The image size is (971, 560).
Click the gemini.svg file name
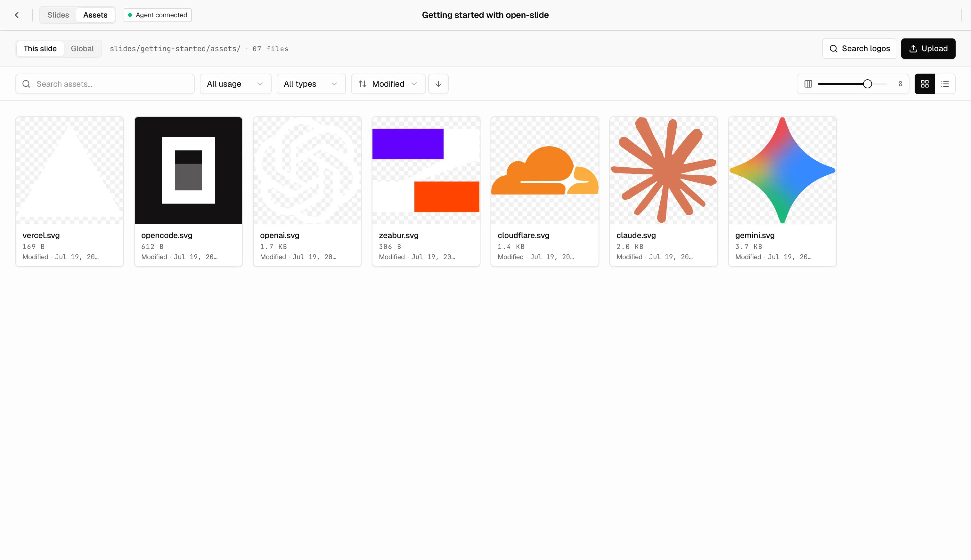click(755, 236)
